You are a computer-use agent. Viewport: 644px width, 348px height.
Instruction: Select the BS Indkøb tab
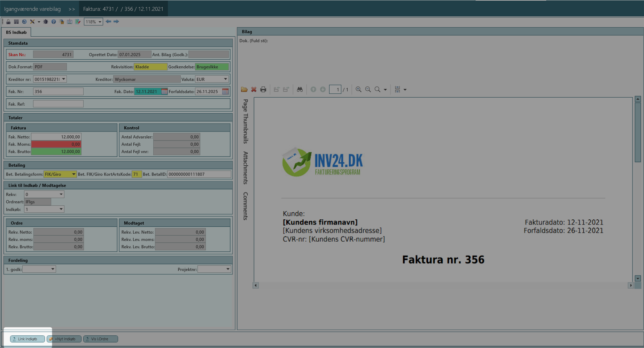pos(16,32)
